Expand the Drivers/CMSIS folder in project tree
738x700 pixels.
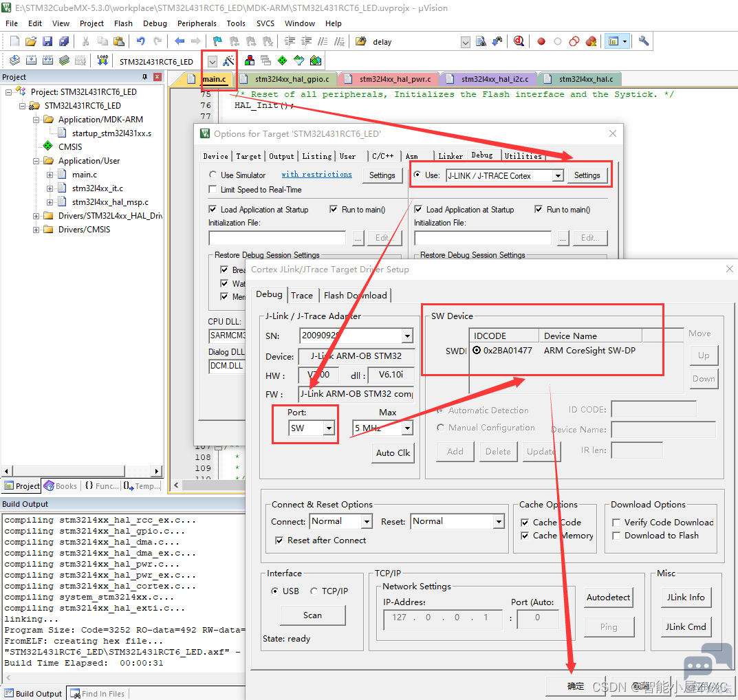pos(36,230)
